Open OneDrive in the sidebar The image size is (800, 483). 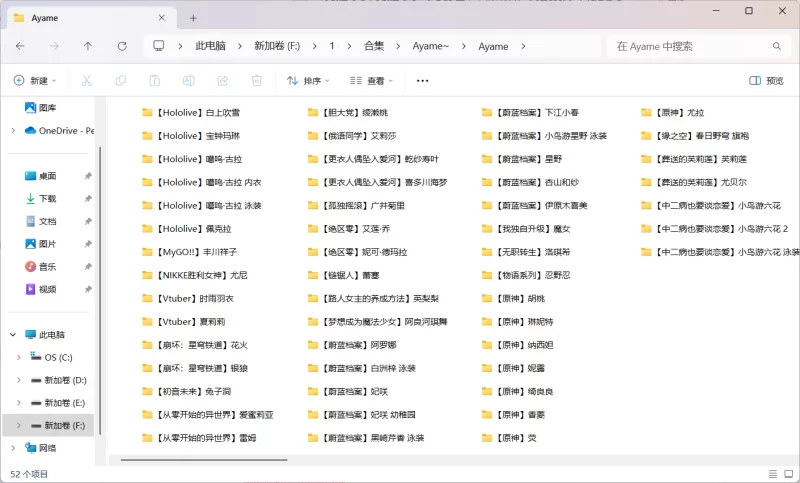(x=59, y=131)
